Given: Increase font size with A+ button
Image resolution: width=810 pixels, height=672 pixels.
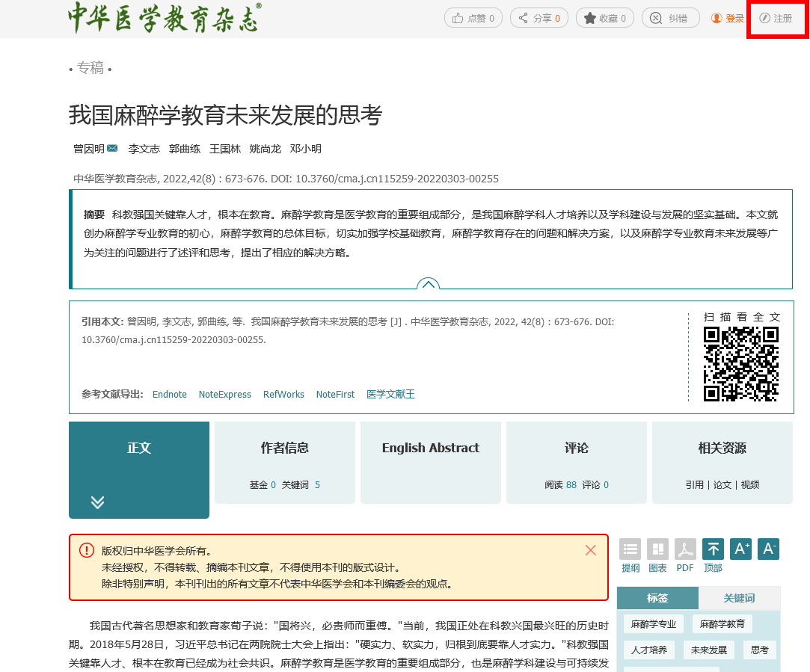Looking at the screenshot, I should [740, 549].
